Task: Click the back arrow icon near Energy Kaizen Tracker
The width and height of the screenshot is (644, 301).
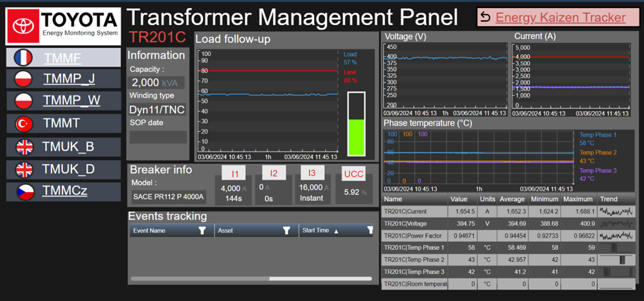Action: 486,18
